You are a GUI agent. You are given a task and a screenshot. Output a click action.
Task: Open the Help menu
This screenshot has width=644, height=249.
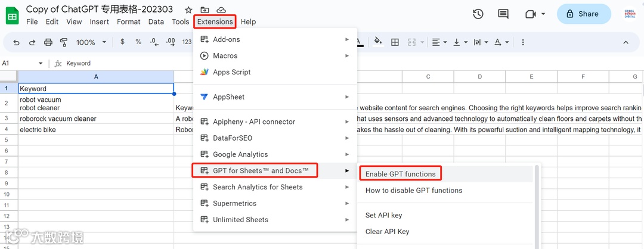(x=248, y=21)
